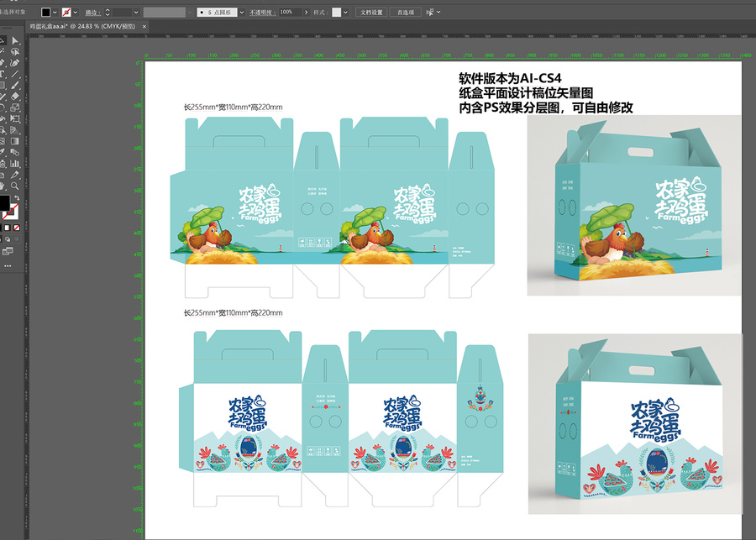Image resolution: width=756 pixels, height=540 pixels.
Task: Click the 首选项 button
Action: tap(406, 12)
